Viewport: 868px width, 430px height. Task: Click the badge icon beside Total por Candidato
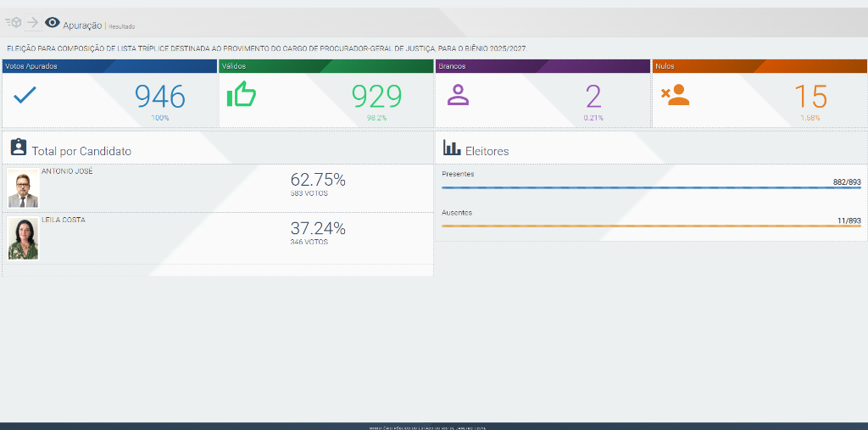pos(19,148)
